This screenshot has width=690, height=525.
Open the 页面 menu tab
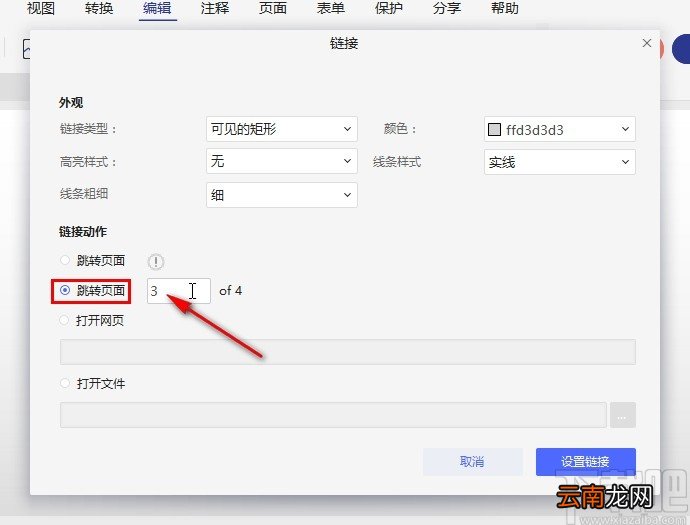pos(273,8)
